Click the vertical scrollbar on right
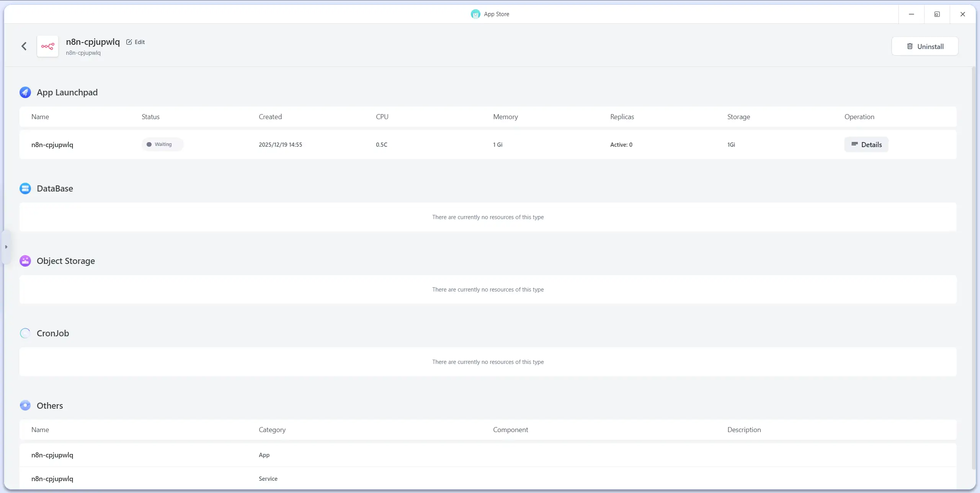 (x=973, y=268)
